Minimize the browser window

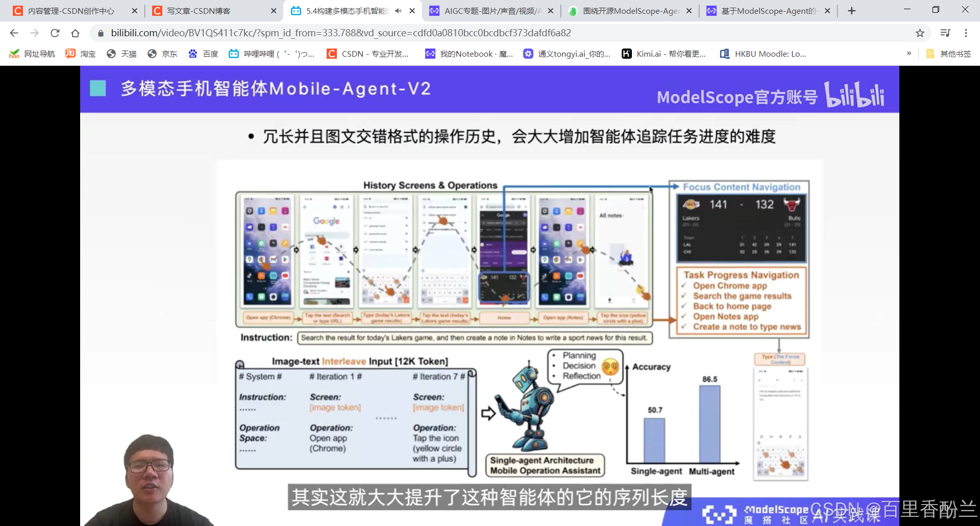pos(907,10)
